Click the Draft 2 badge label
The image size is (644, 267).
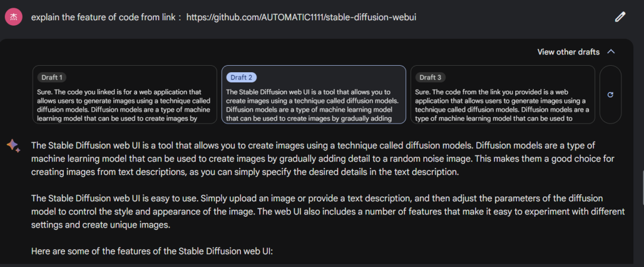(x=241, y=77)
